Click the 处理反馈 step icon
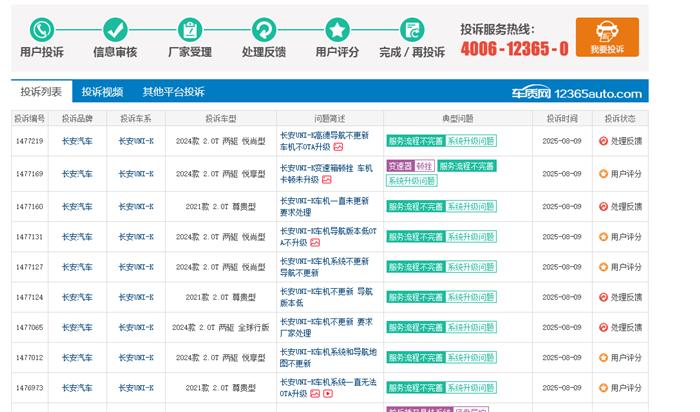Screen dimensions: 700x412 [x=263, y=29]
